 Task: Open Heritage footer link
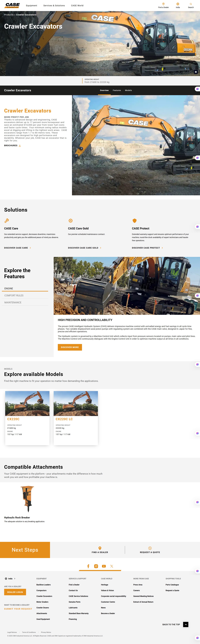pos(105,585)
